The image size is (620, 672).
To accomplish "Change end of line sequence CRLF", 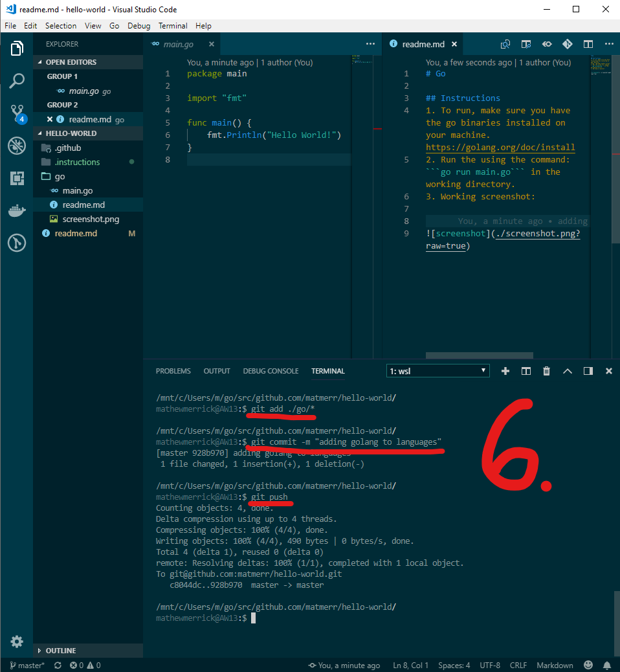I will pos(518,665).
